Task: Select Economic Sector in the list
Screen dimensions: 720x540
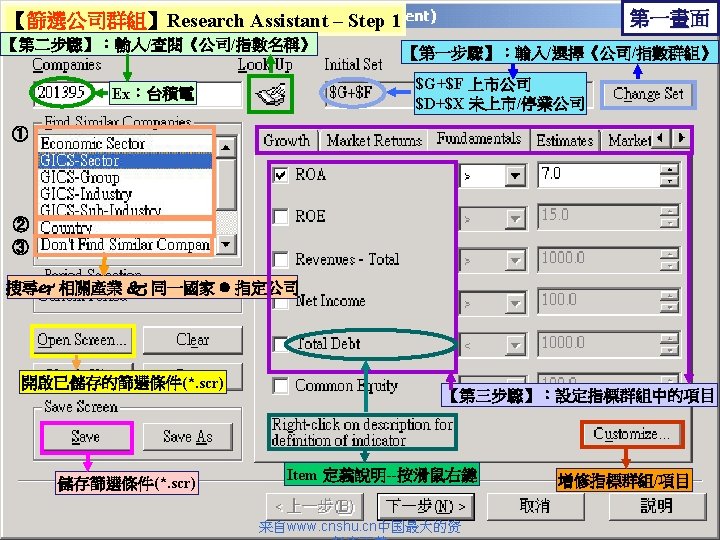Action: (125, 144)
